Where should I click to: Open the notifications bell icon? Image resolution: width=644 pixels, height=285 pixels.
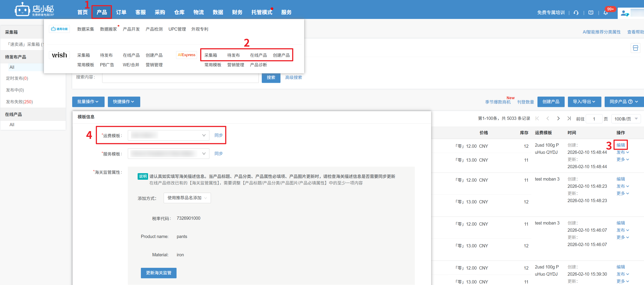tap(606, 13)
